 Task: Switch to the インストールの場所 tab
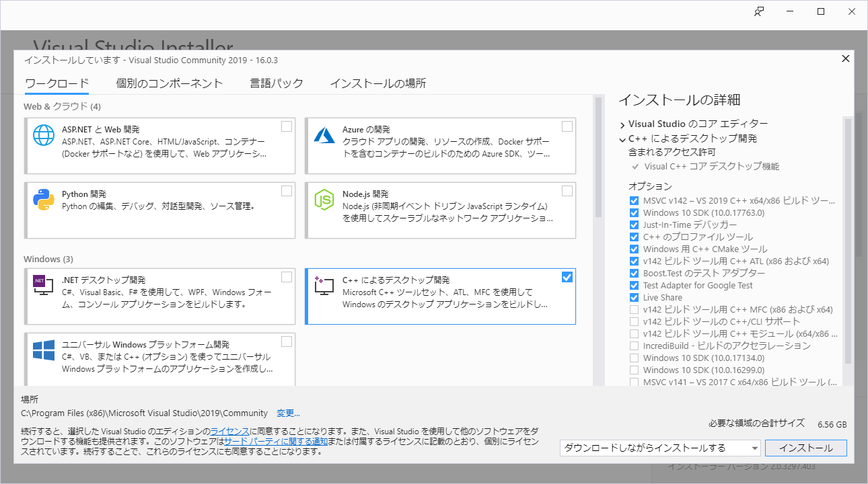pos(377,83)
